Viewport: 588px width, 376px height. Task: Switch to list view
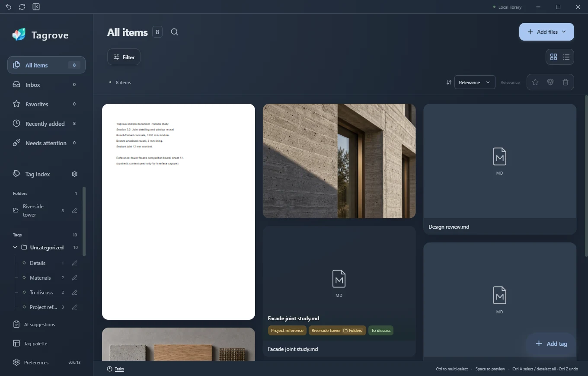(566, 57)
